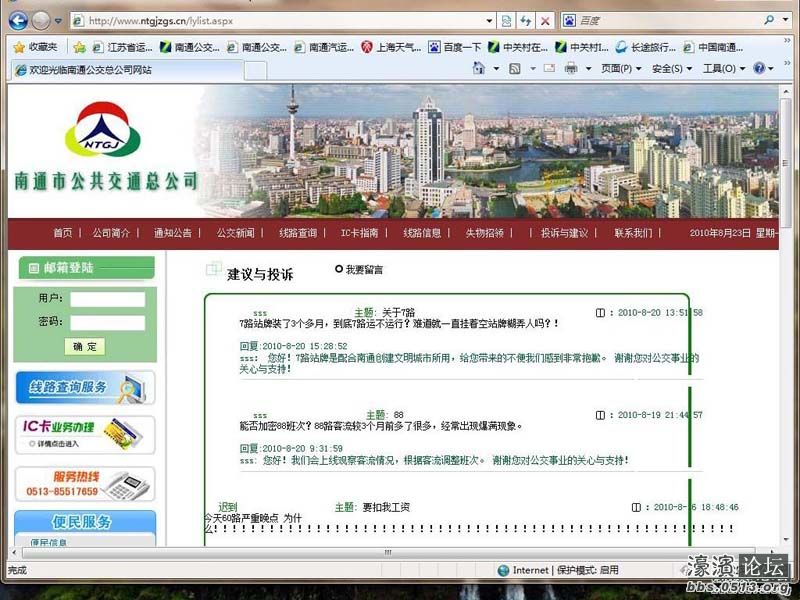Screen dimensions: 800x600
Task: Select the 我要留言 radio option
Action: [x=339, y=269]
